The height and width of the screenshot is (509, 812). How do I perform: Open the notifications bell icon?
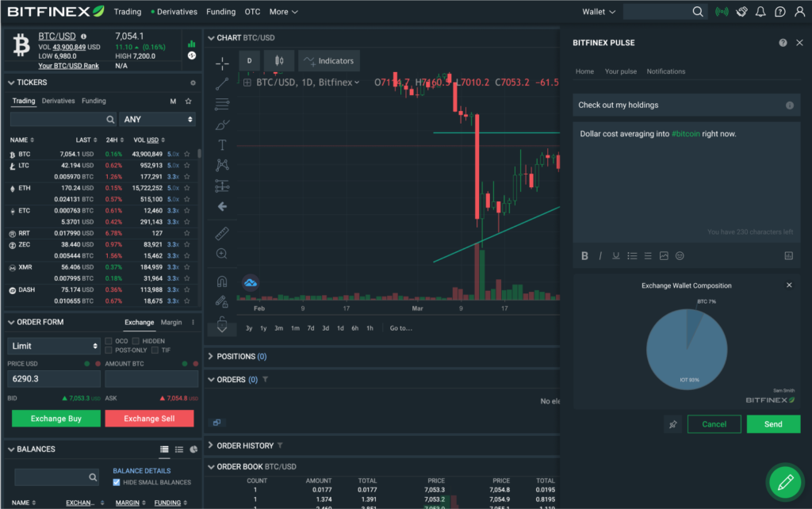(760, 12)
